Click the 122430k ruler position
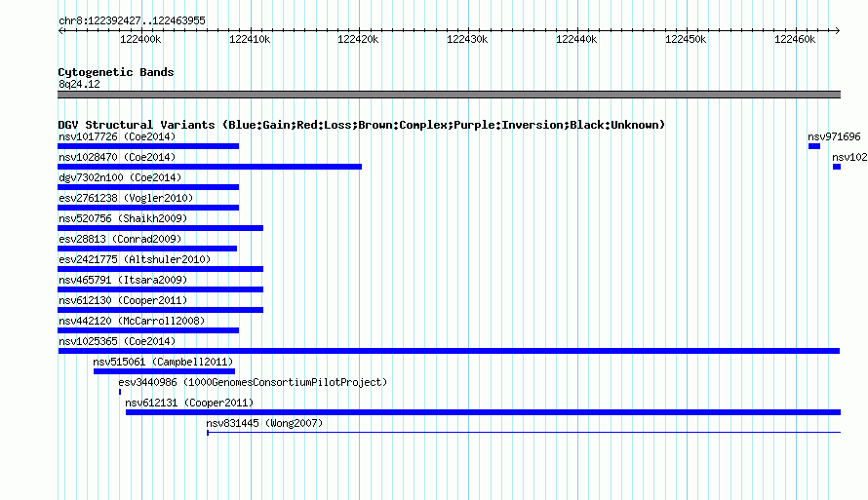This screenshot has width=868, height=500. [467, 39]
